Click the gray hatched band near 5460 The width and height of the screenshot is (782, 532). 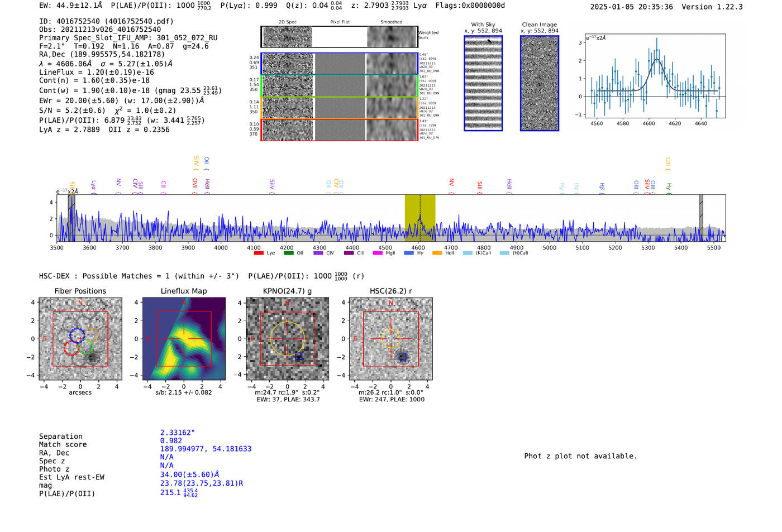701,218
